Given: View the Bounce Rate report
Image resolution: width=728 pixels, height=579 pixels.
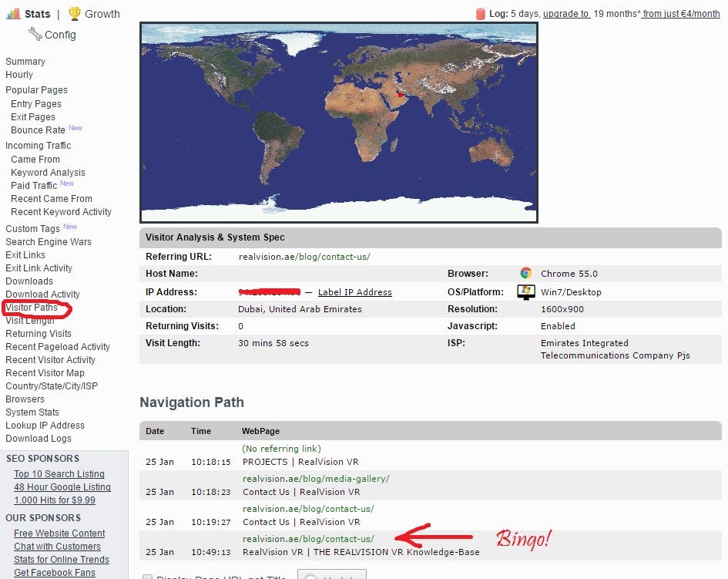Looking at the screenshot, I should 38,130.
